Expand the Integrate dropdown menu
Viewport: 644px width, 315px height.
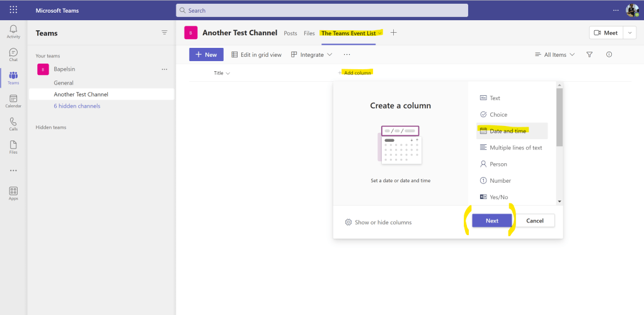tap(312, 55)
